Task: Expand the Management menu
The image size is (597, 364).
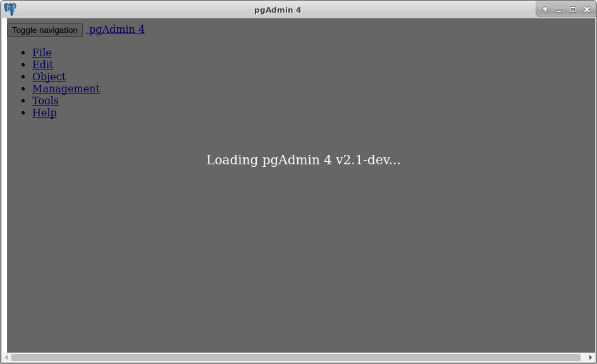Action: (66, 88)
